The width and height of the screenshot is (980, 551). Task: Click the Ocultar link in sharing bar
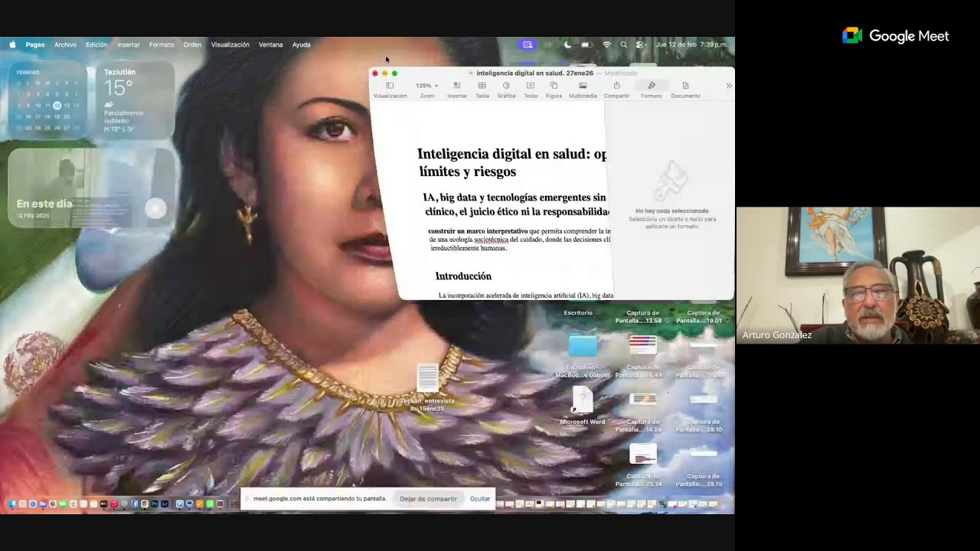pyautogui.click(x=480, y=499)
